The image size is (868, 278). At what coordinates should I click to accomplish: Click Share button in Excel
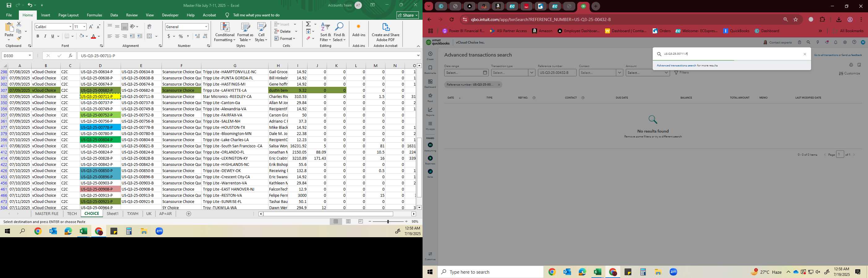click(408, 15)
